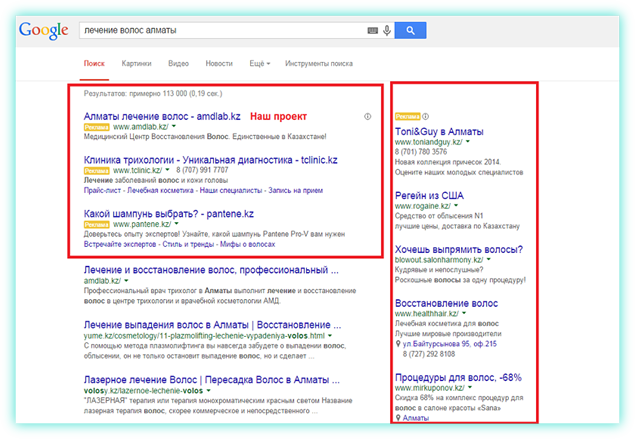635x439 pixels.
Task: Open Стиль и тренды sitelink
Action: point(188,244)
